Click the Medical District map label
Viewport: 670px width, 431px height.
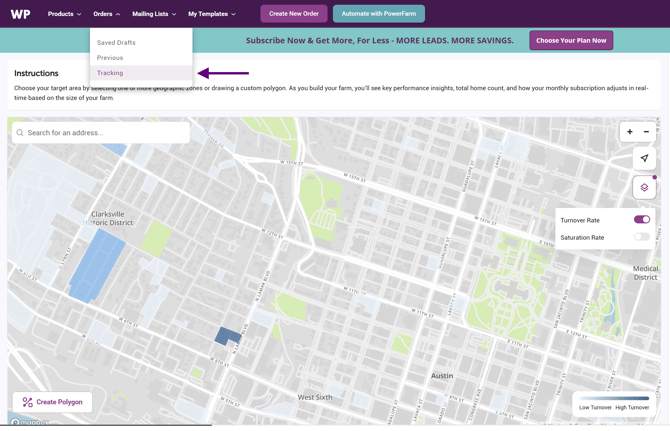pyautogui.click(x=645, y=273)
